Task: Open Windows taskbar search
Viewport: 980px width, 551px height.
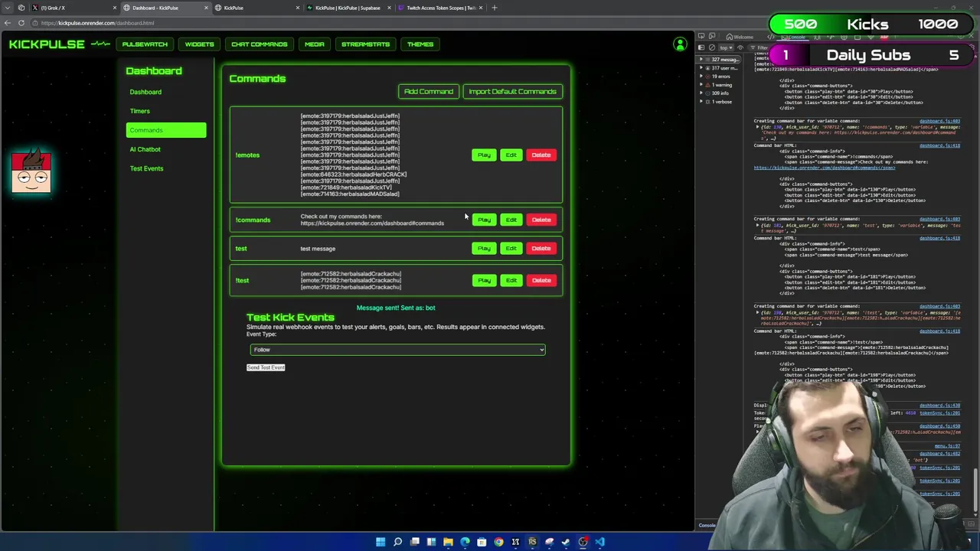Action: (397, 542)
